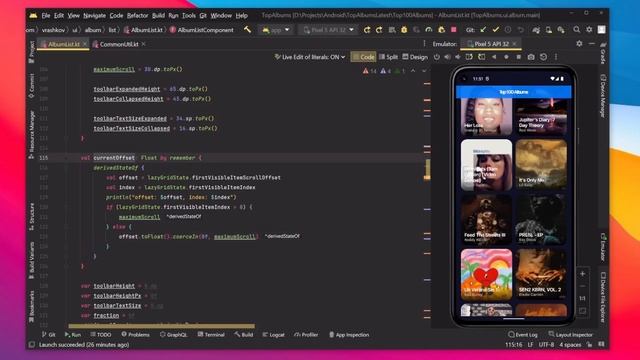Click the Git update project arrow icon

coord(483,30)
